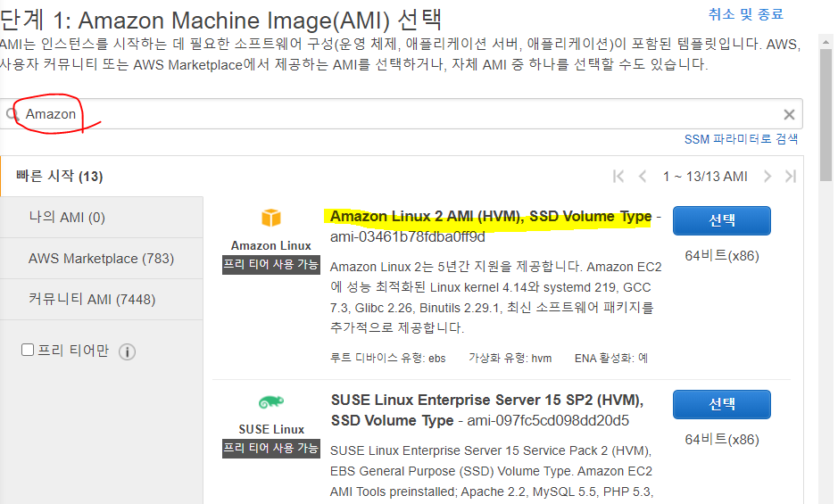Open the AWS Marketplace (783) tab
The image size is (838, 504).
click(x=102, y=258)
